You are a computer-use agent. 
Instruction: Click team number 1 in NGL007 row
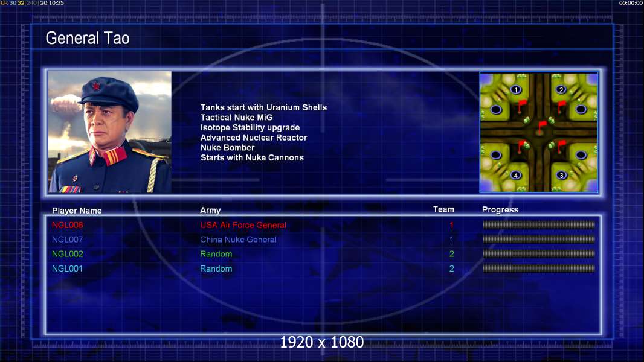tap(451, 240)
